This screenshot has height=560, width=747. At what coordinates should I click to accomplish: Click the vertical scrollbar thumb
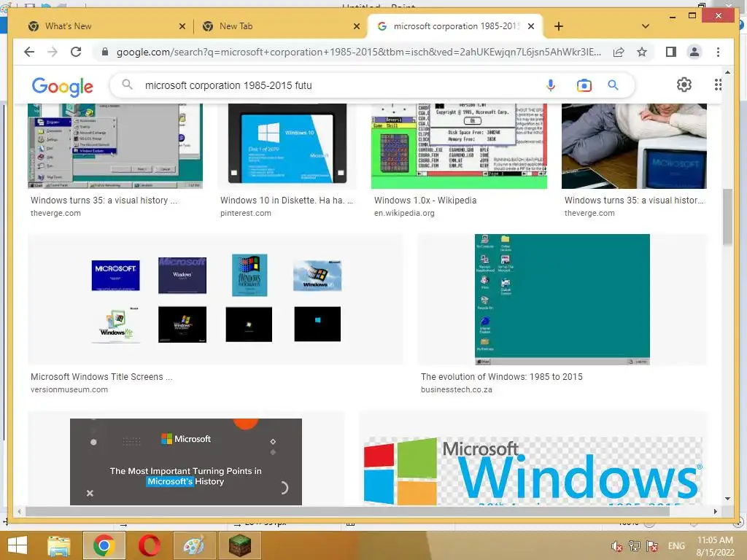tap(727, 217)
